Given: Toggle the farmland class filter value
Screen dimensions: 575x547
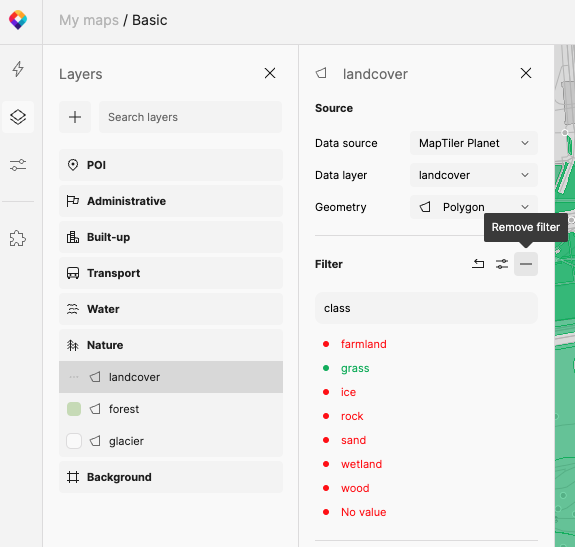Looking at the screenshot, I should [363, 344].
